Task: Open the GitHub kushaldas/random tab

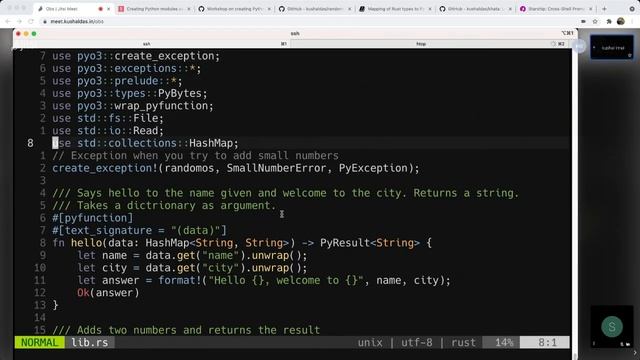Action: click(x=316, y=9)
